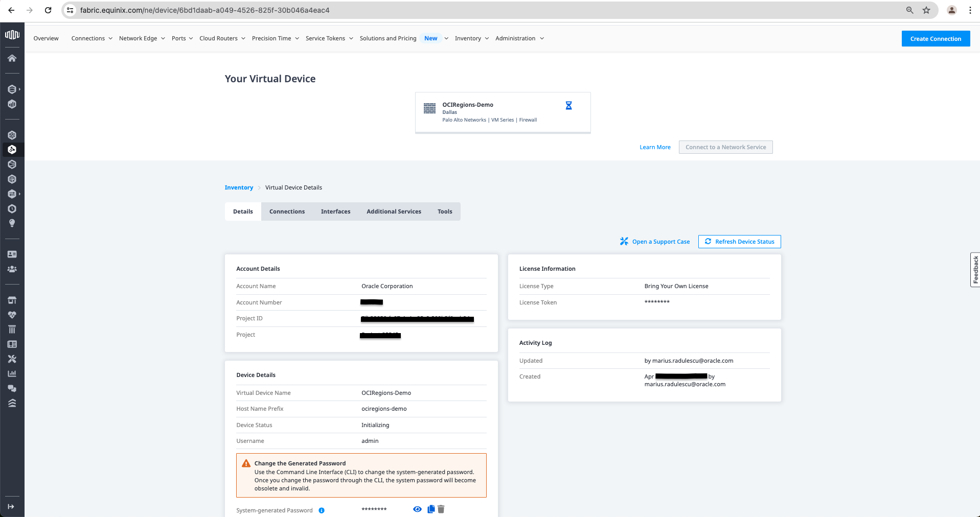This screenshot has height=517, width=980.
Task: Open a Support Case link
Action: click(x=655, y=242)
